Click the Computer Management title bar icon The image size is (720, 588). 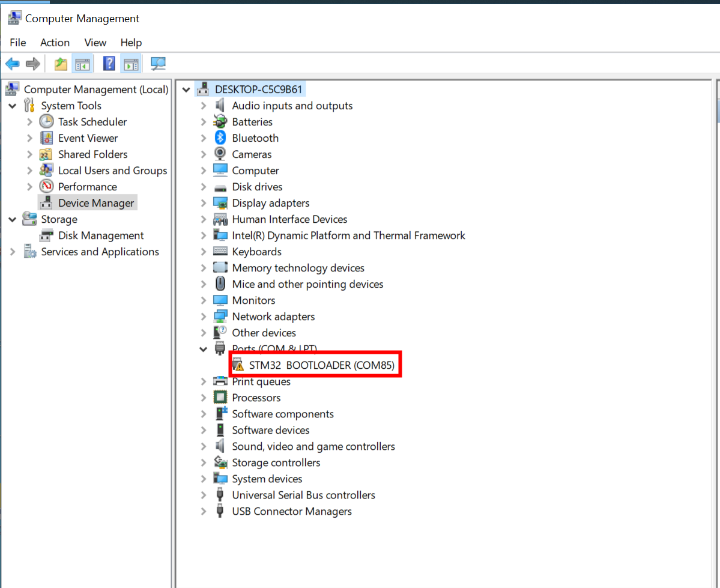point(14,18)
